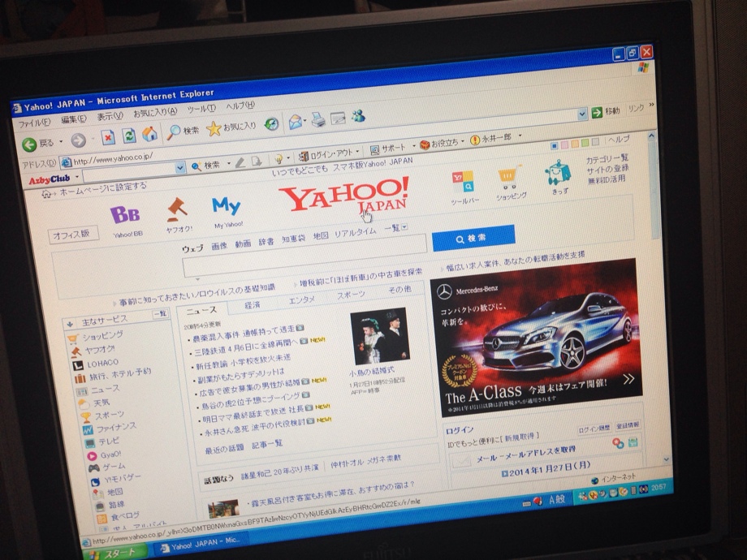747x560 pixels.
Task: Print the page with the printer icon
Action: pos(318,119)
